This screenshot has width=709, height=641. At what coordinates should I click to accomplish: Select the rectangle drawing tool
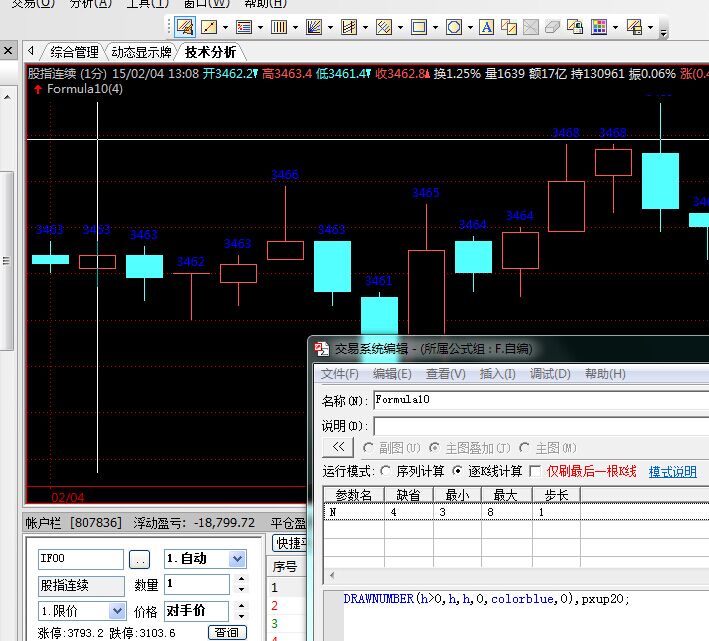[x=419, y=27]
